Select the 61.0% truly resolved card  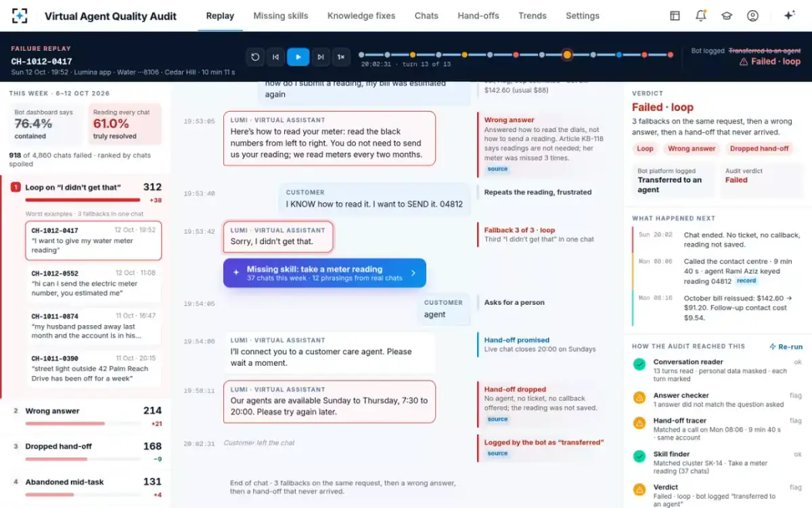125,125
